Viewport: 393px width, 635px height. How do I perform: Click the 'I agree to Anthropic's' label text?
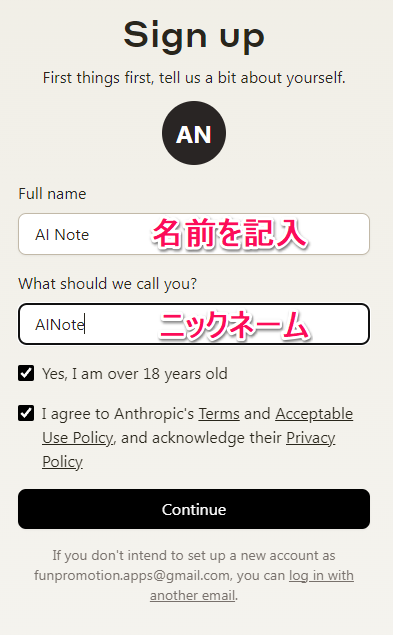click(x=118, y=414)
